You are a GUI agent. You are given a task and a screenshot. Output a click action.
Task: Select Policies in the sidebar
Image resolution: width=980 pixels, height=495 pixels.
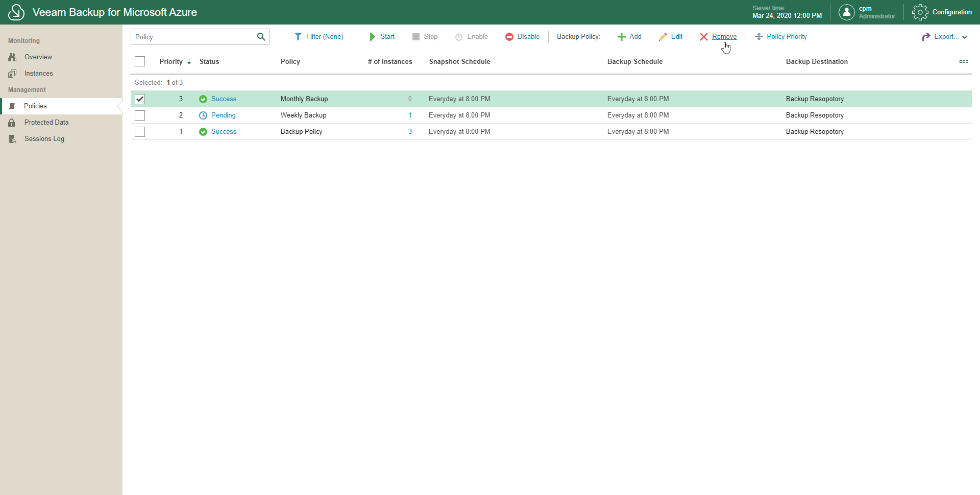[61, 106]
